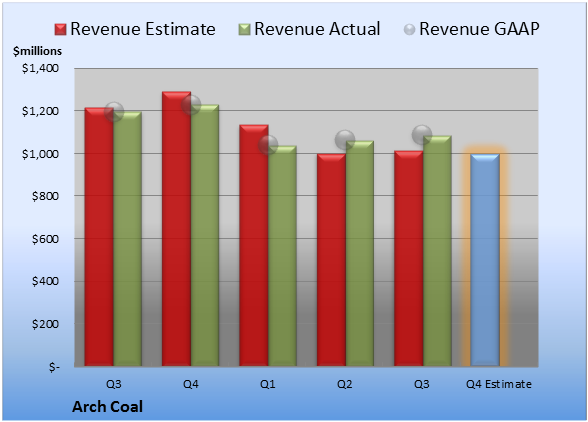
Task: Select the red Q3 bar nearest Q4 Estimate
Action: 408,258
